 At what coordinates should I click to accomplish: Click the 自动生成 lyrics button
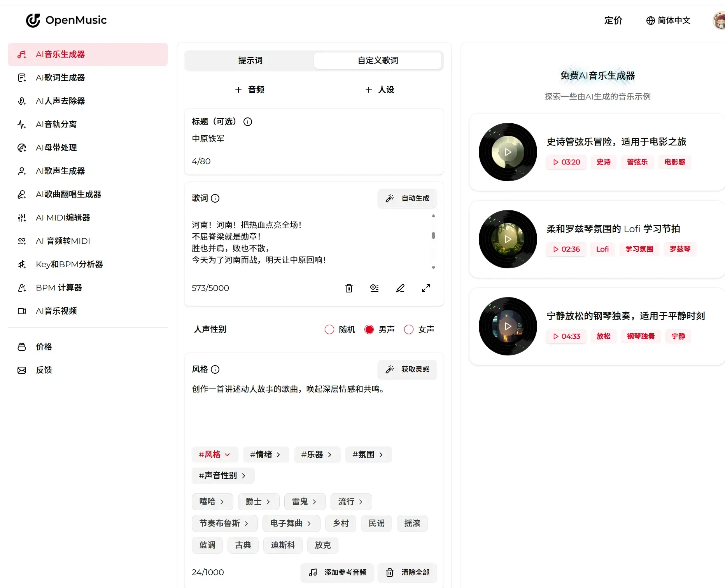tap(407, 198)
